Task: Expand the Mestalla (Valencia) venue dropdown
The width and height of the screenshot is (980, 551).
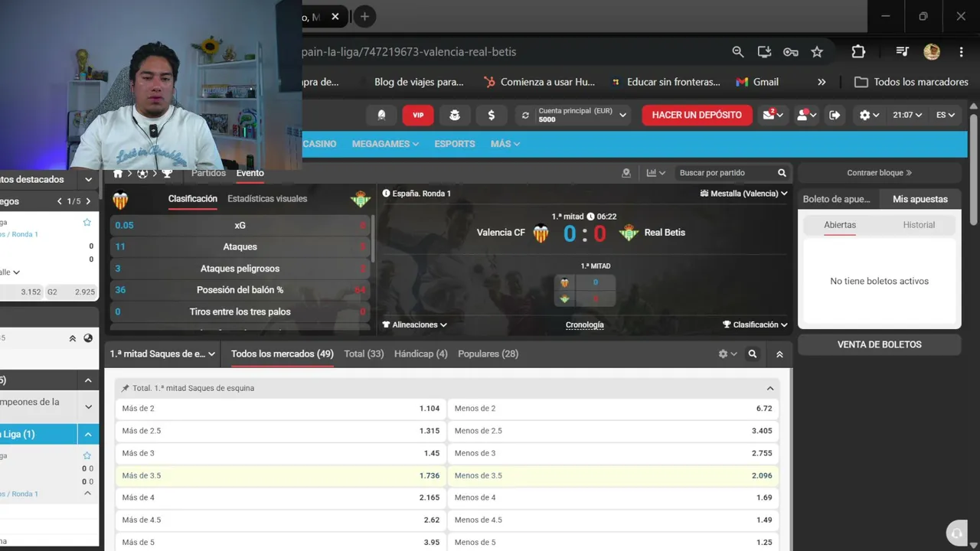Action: pyautogui.click(x=744, y=194)
